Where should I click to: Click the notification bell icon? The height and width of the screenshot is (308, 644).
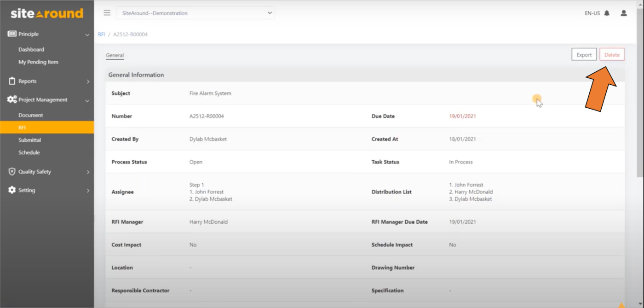coord(606,13)
